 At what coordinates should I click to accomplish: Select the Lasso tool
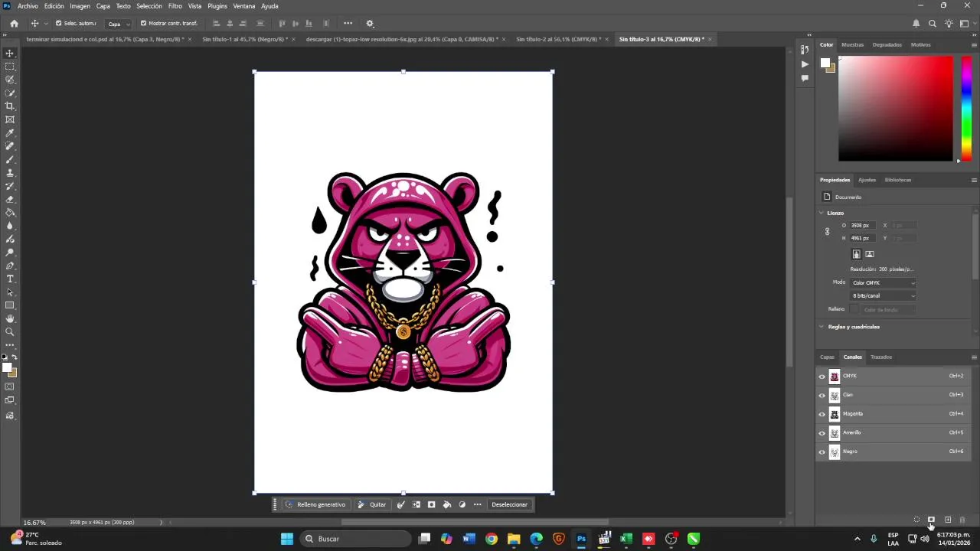10,80
